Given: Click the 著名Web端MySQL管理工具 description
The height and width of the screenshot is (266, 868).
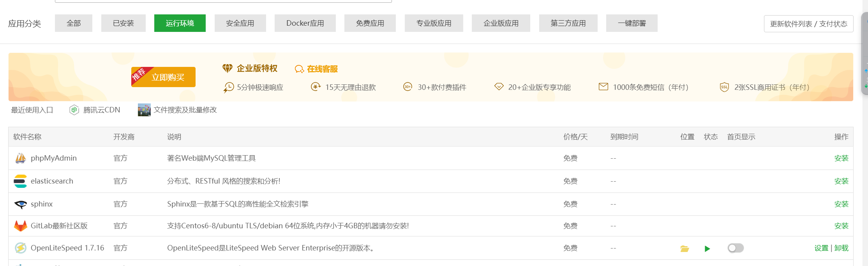Looking at the screenshot, I should 212,158.
